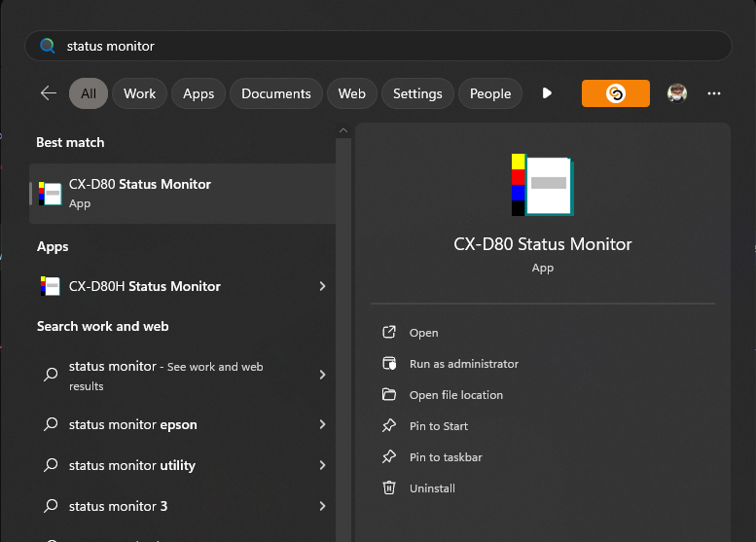The height and width of the screenshot is (542, 756).
Task: Switch to the Web filter tab
Action: pyautogui.click(x=352, y=93)
